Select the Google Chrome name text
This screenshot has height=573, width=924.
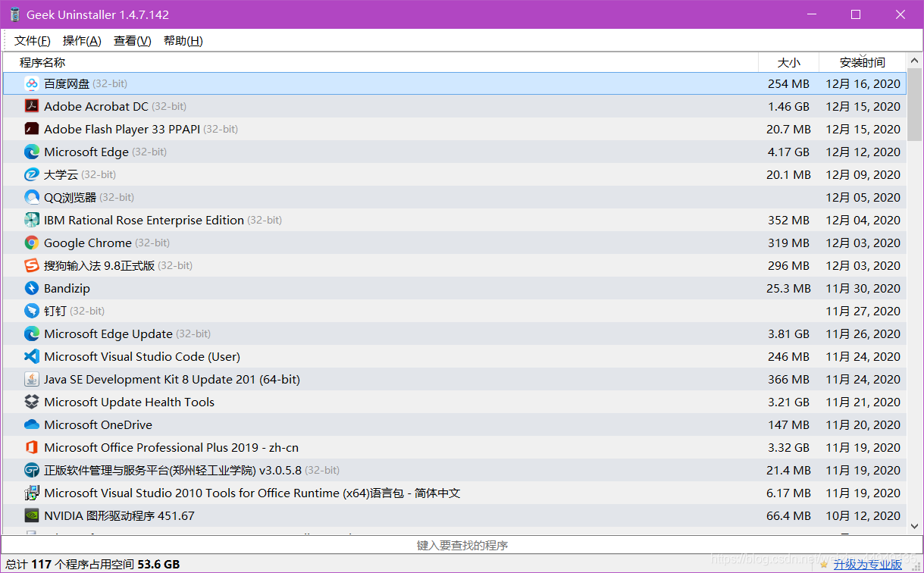pos(88,243)
